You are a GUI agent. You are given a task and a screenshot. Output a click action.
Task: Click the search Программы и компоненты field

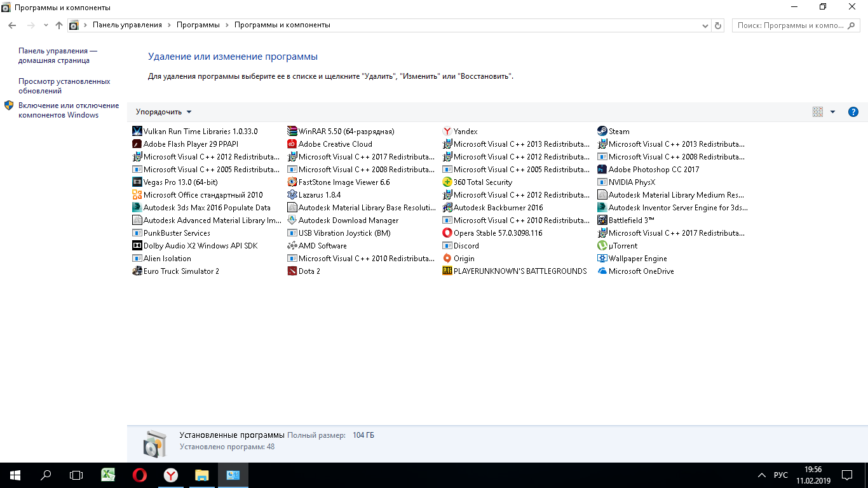(x=796, y=25)
